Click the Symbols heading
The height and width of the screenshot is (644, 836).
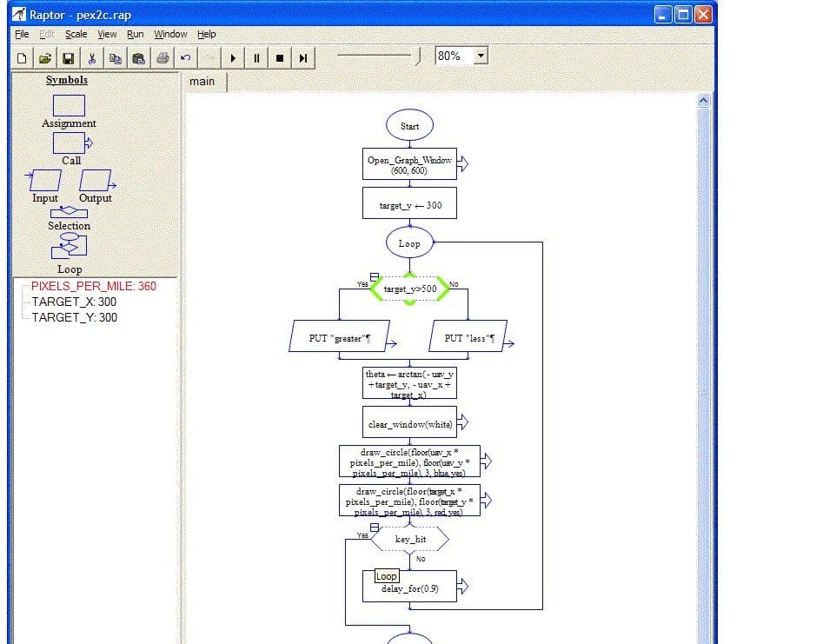[67, 80]
